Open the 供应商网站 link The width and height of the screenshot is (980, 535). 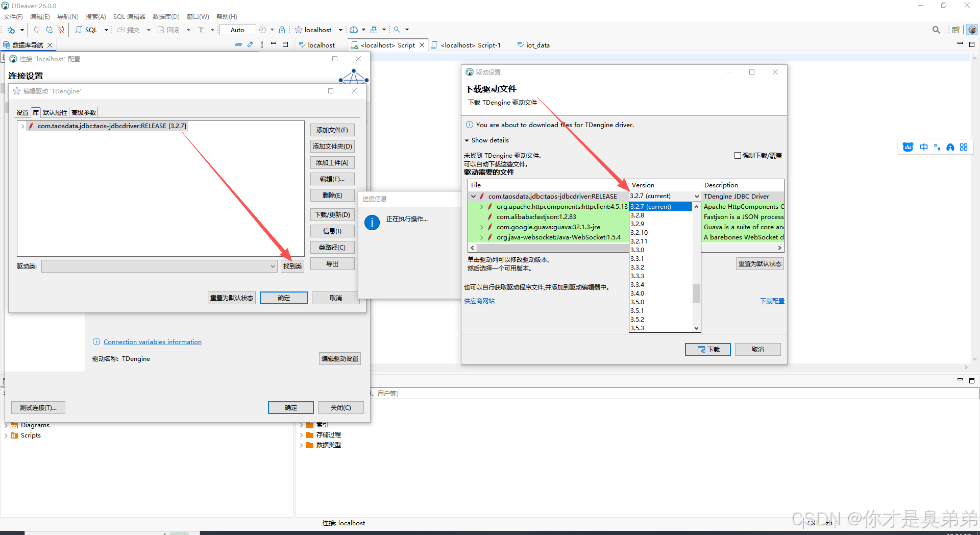pyautogui.click(x=479, y=301)
